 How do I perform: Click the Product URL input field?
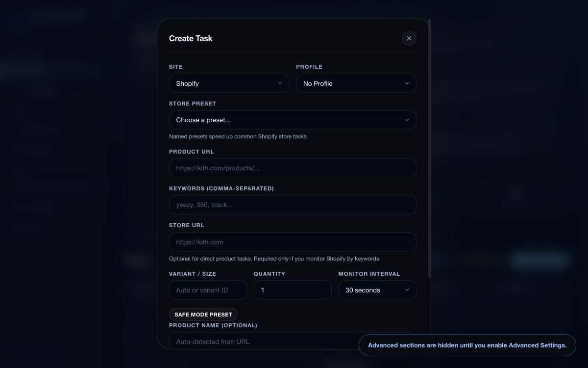pos(293,167)
